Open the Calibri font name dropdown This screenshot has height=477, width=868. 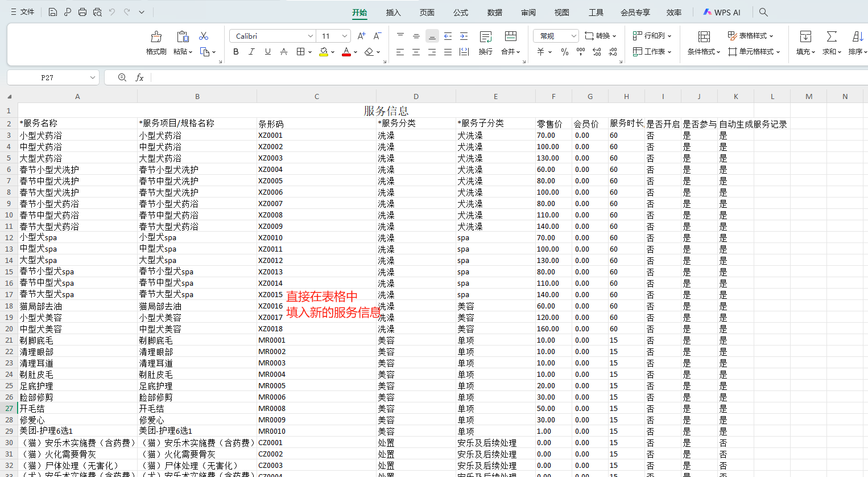[x=310, y=36]
